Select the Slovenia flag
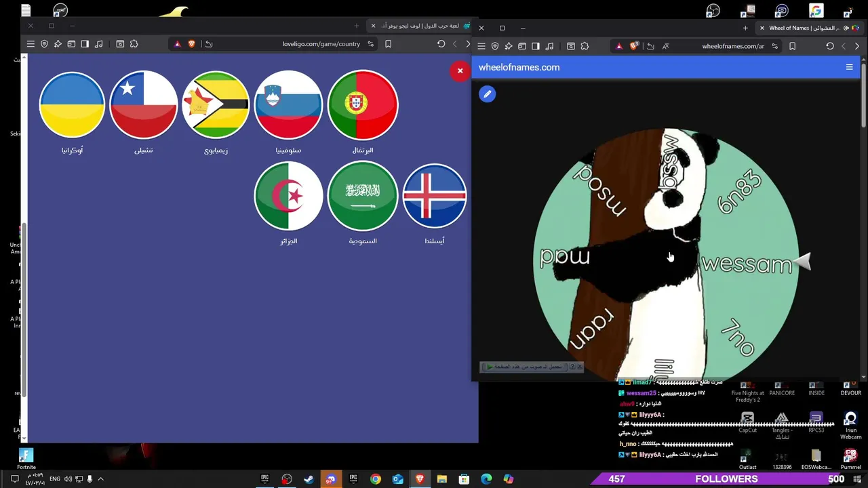 (x=288, y=105)
